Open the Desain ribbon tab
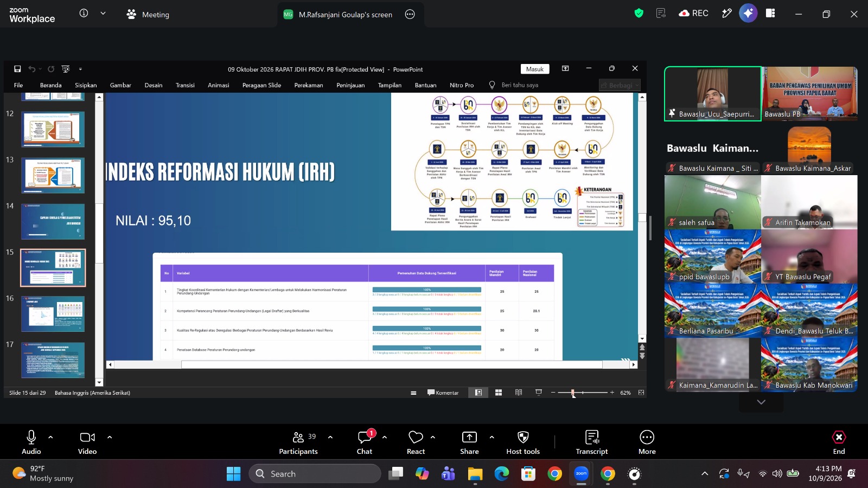Screen dimensions: 868x488 [x=154, y=85]
